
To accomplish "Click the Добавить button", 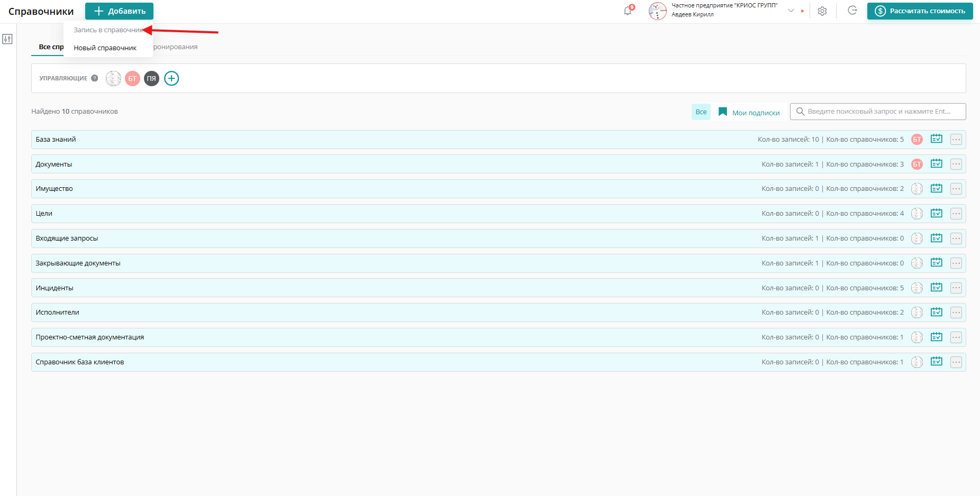I will coord(119,11).
